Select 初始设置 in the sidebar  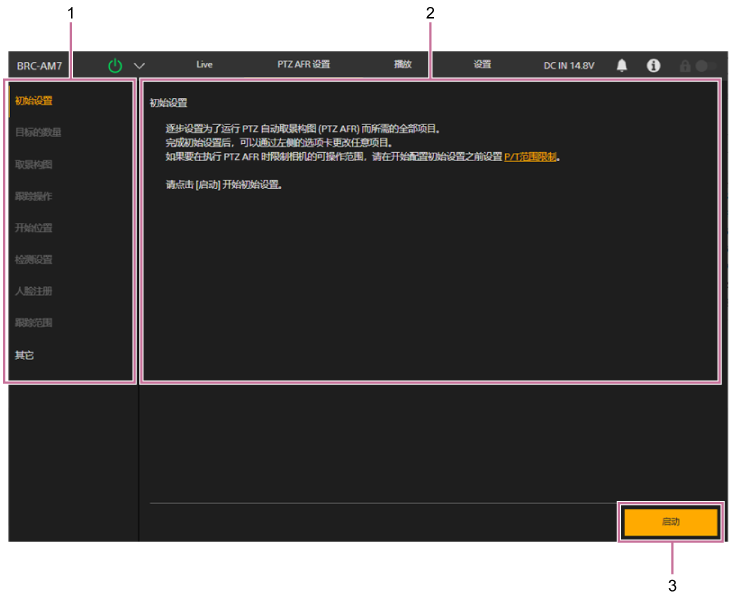pyautogui.click(x=34, y=100)
